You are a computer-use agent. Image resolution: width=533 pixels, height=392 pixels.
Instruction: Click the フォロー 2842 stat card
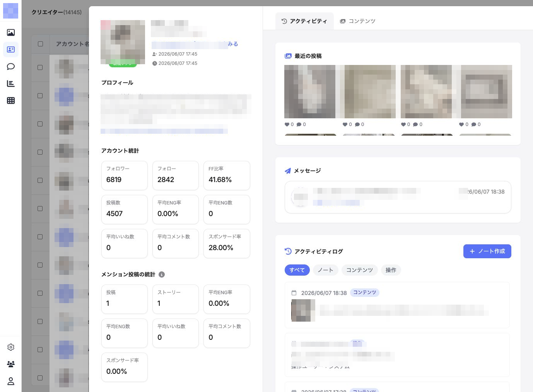176,176
